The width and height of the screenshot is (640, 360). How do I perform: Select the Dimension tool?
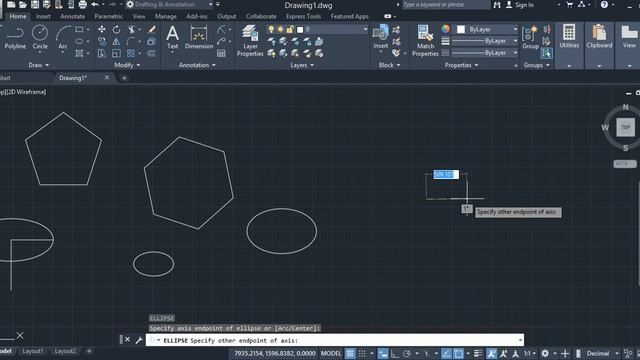coord(199,37)
